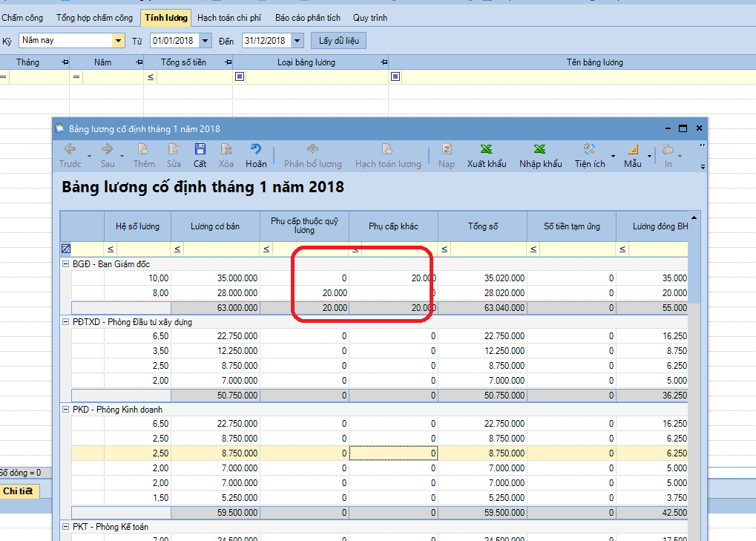Click the Tổng số filter field

coord(488,249)
